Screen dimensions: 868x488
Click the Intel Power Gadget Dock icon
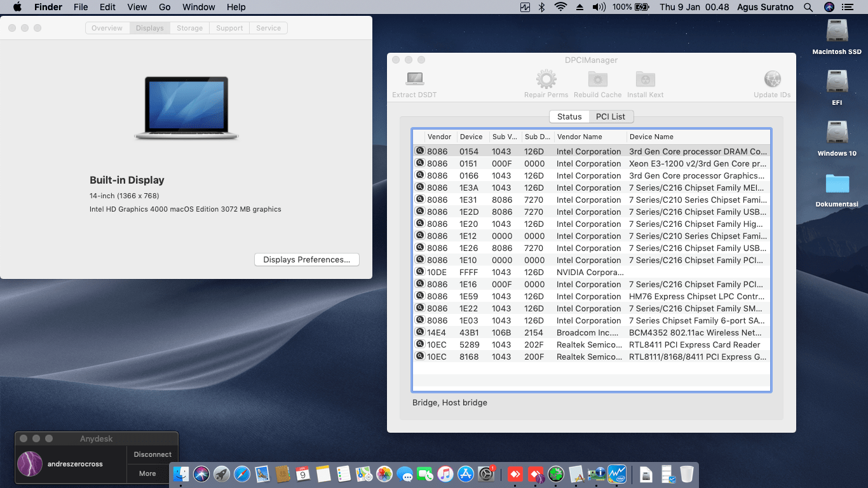tap(617, 474)
